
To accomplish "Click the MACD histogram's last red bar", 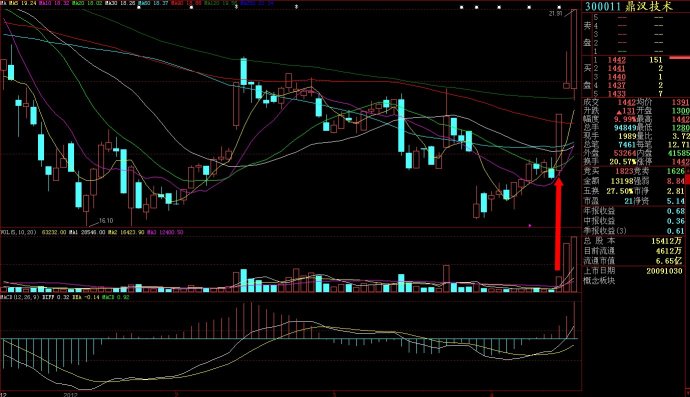I will [x=574, y=320].
